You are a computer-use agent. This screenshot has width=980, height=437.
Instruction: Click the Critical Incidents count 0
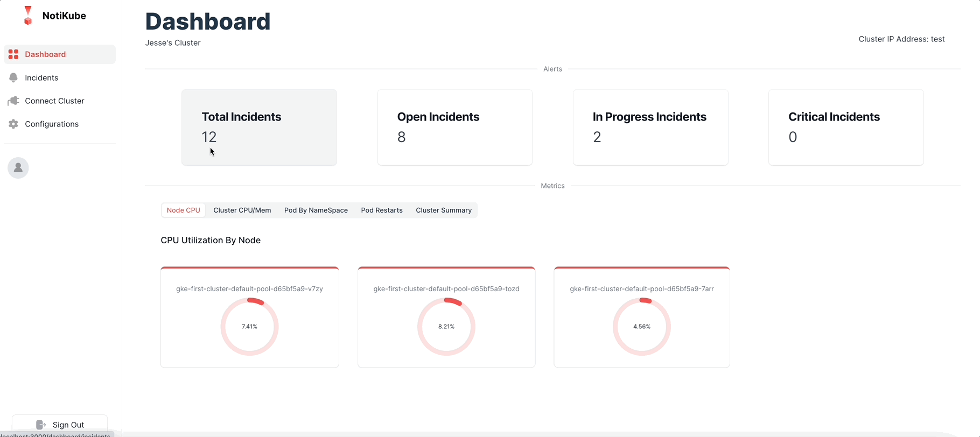coord(793,137)
